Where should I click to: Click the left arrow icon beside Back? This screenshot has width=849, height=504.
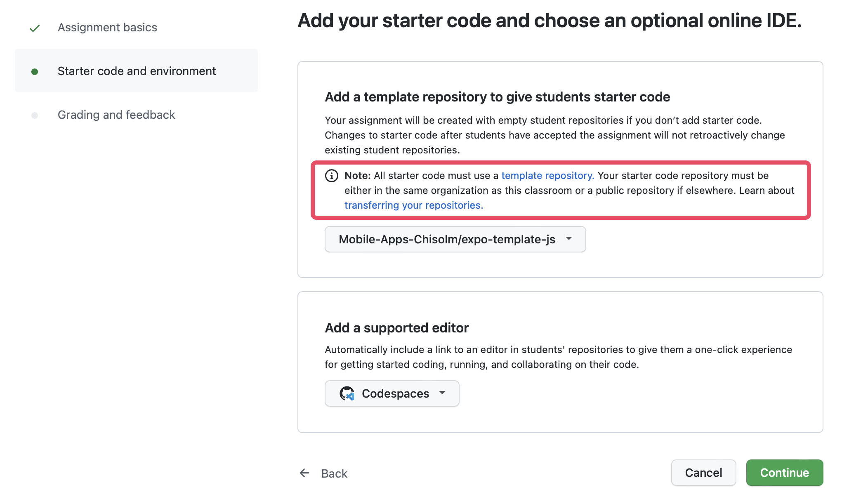304,473
